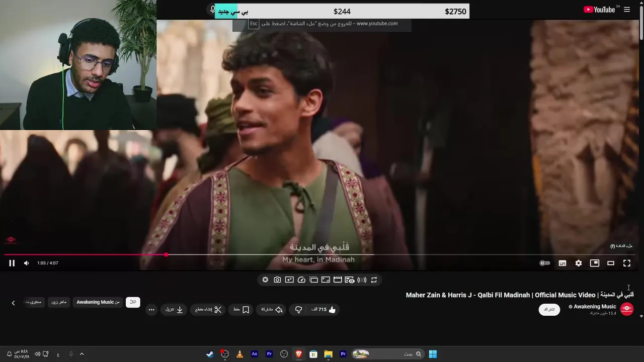Click the sparkle video filters icon
The image size is (644, 362).
(289, 280)
